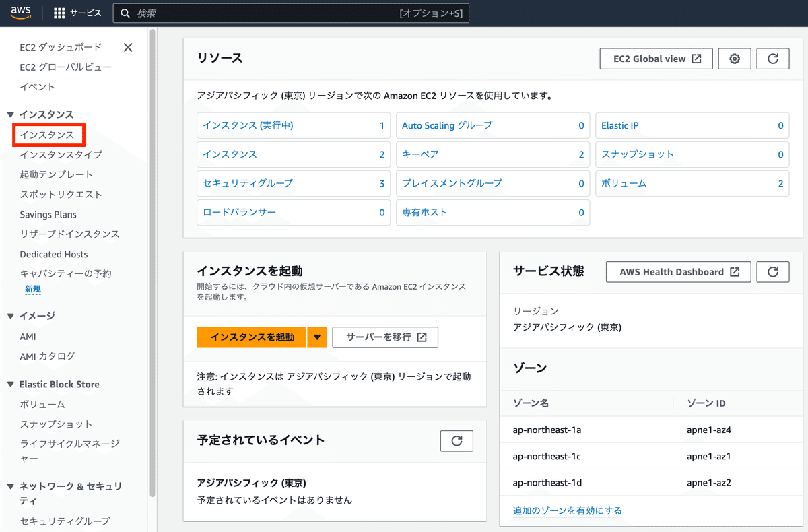Open Savings Plans in the sidebar
808x532 pixels.
(48, 215)
